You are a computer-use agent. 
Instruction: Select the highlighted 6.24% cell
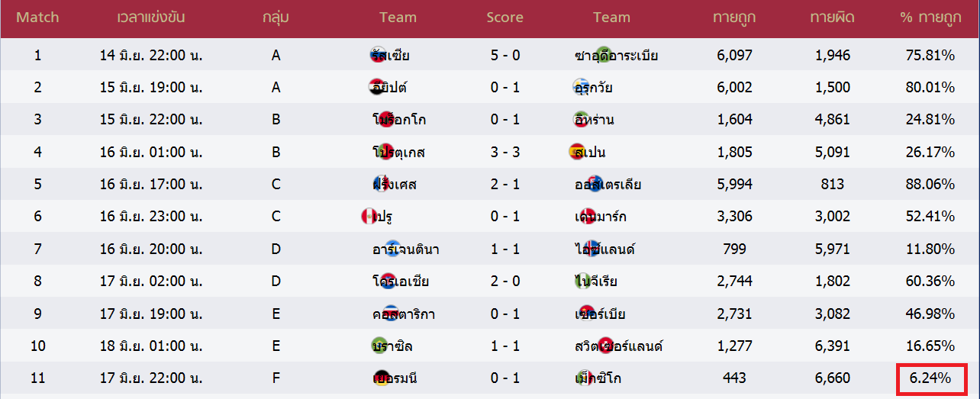click(x=930, y=378)
